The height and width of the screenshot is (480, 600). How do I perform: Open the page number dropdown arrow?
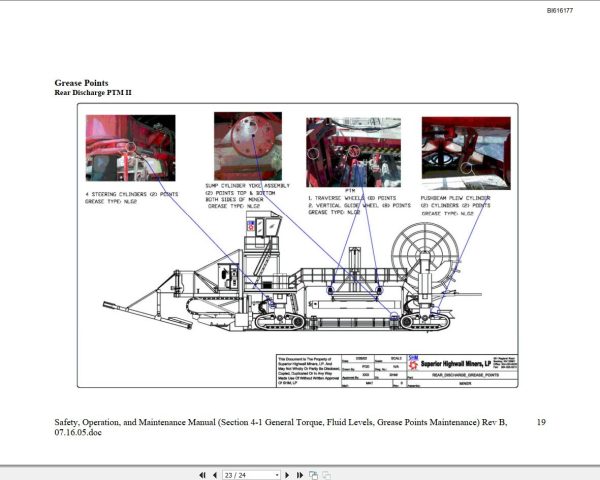277,475
